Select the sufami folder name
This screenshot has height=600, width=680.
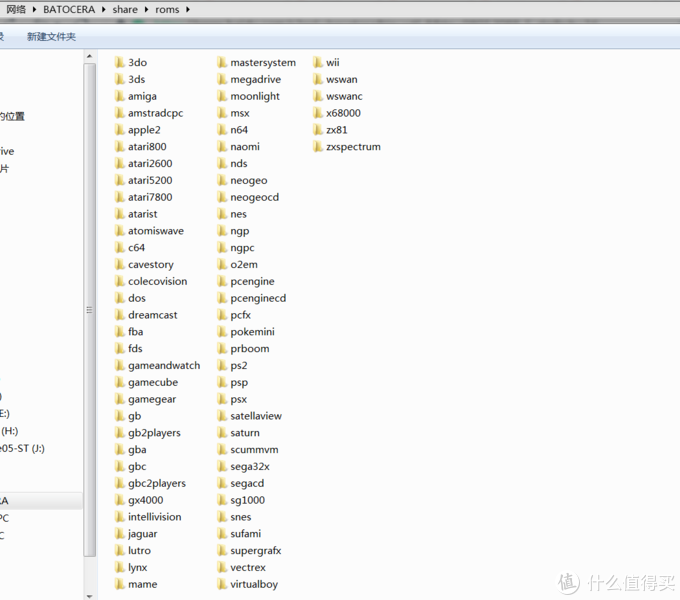[x=245, y=534]
